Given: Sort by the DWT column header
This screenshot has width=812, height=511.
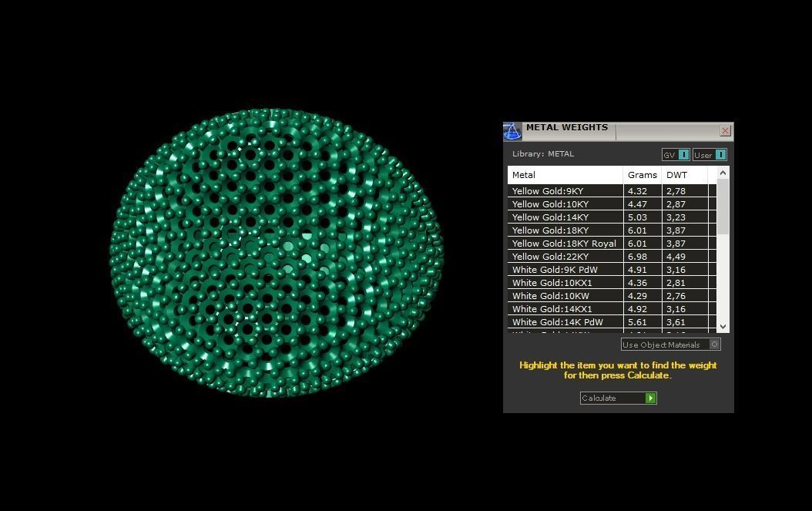Looking at the screenshot, I should coord(685,175).
